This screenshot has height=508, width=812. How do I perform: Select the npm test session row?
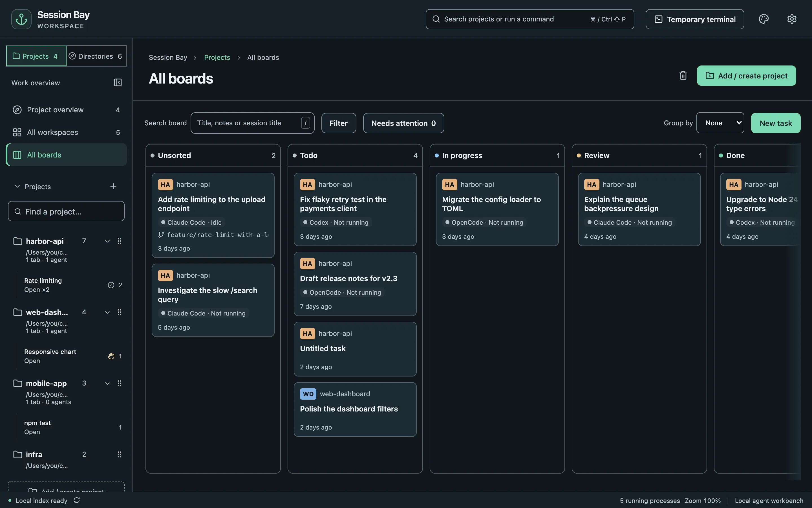point(70,427)
